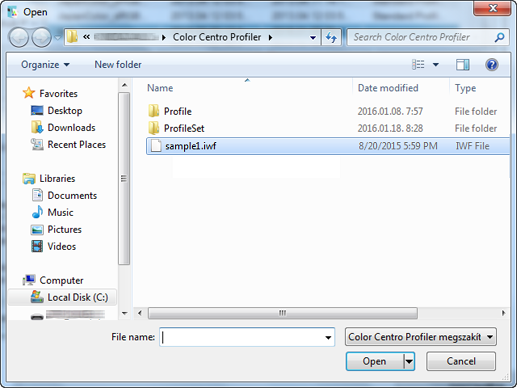Select Local Disk (C:)
The width and height of the screenshot is (517, 388).
tap(78, 297)
